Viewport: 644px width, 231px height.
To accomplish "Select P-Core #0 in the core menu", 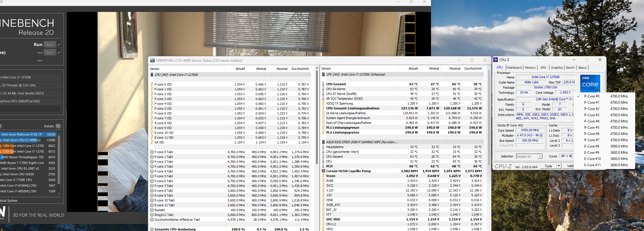I will (x=604, y=96).
